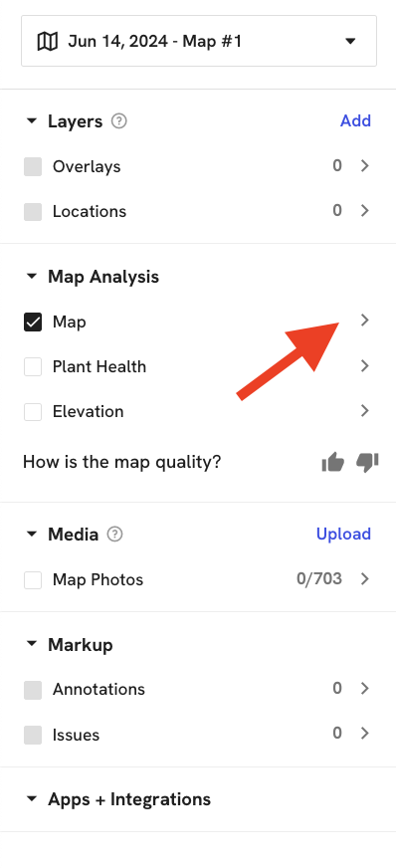The width and height of the screenshot is (396, 868).
Task: Click the help icon beside Media
Action: (114, 535)
